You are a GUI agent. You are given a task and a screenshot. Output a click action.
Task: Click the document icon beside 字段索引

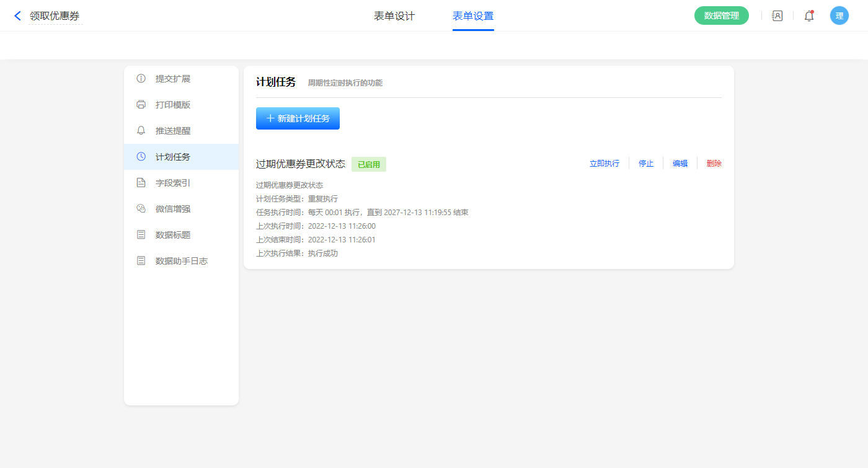[x=141, y=183]
